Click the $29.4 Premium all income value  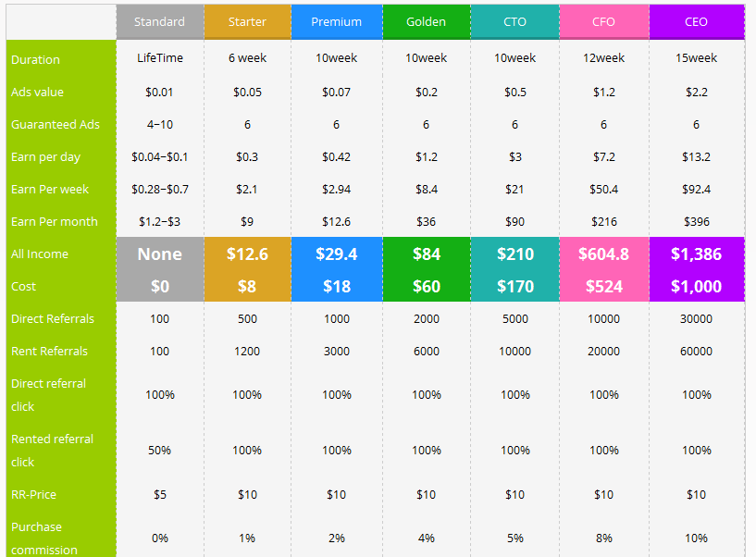pyautogui.click(x=337, y=254)
